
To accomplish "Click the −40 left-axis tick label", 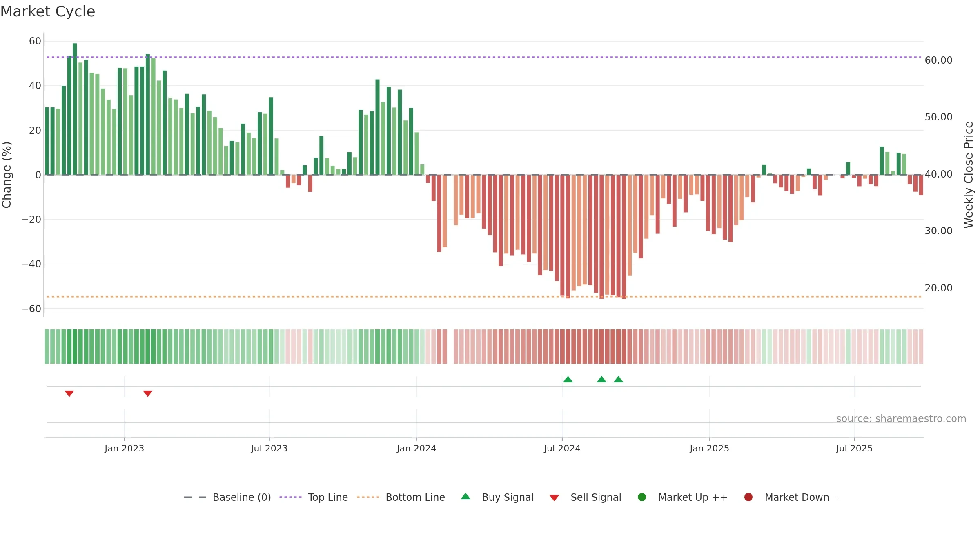I will pyautogui.click(x=31, y=264).
